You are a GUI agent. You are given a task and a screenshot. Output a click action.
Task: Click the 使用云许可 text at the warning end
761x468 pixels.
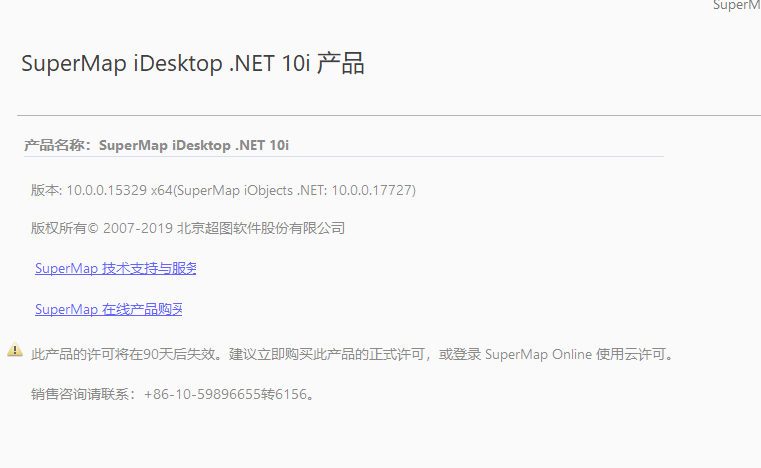(x=630, y=354)
